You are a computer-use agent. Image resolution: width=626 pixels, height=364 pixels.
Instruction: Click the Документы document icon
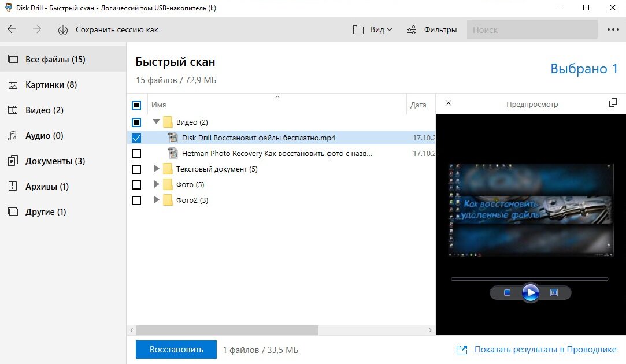point(13,161)
